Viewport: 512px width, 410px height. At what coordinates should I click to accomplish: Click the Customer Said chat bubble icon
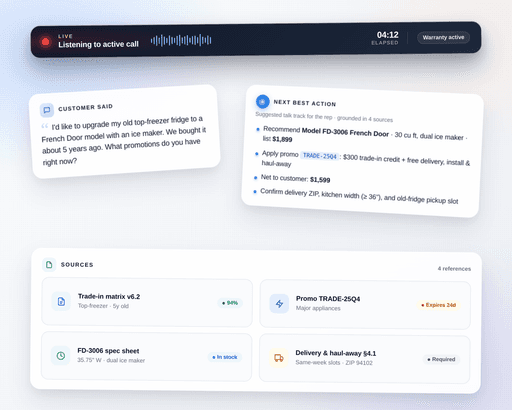click(x=47, y=110)
